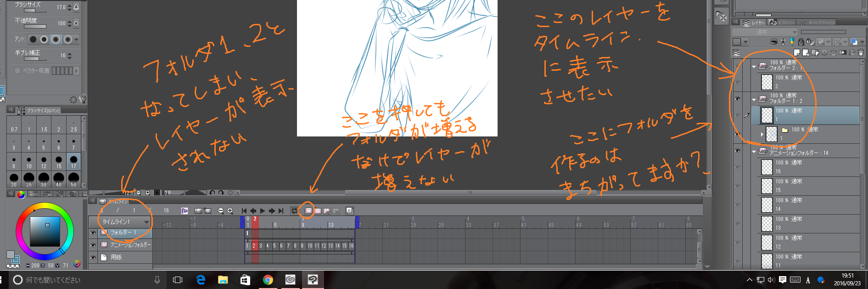
Task: Hide the フォルダー 1 timeline track
Action: (93, 233)
